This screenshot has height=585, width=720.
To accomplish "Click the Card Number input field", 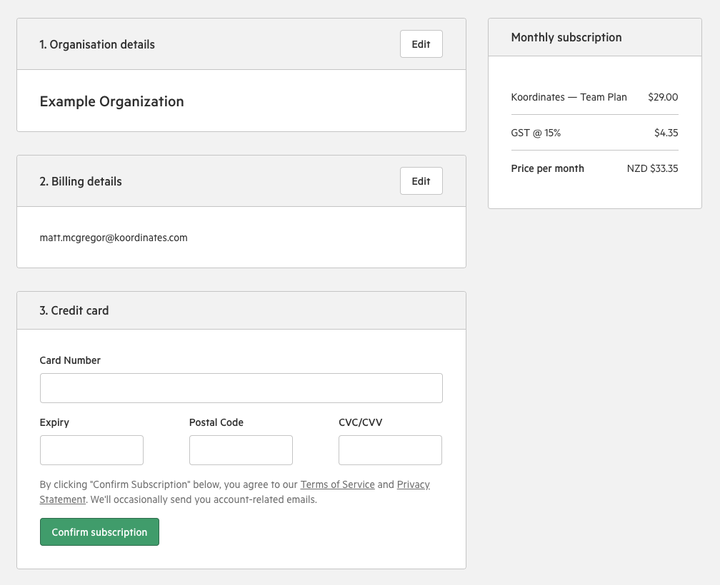I will 241,388.
